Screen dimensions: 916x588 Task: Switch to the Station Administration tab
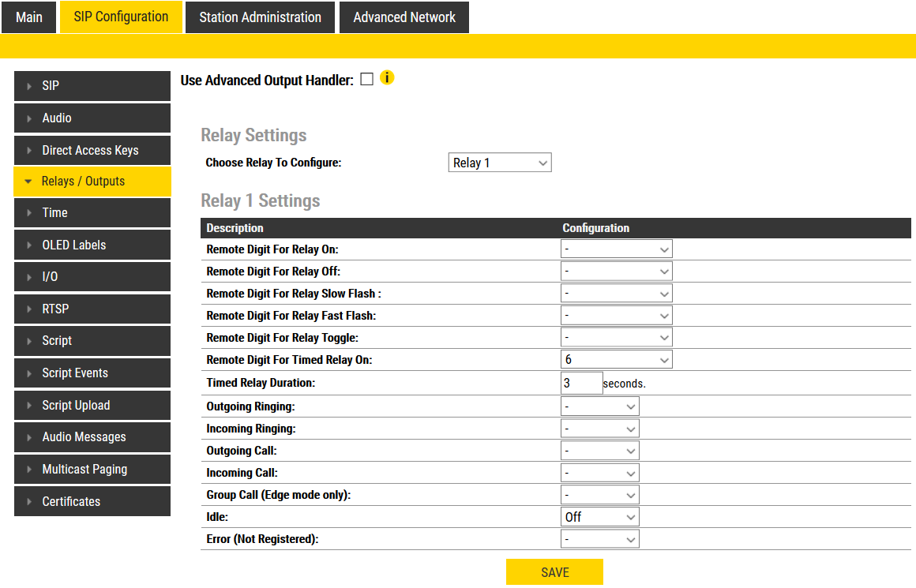pos(260,17)
